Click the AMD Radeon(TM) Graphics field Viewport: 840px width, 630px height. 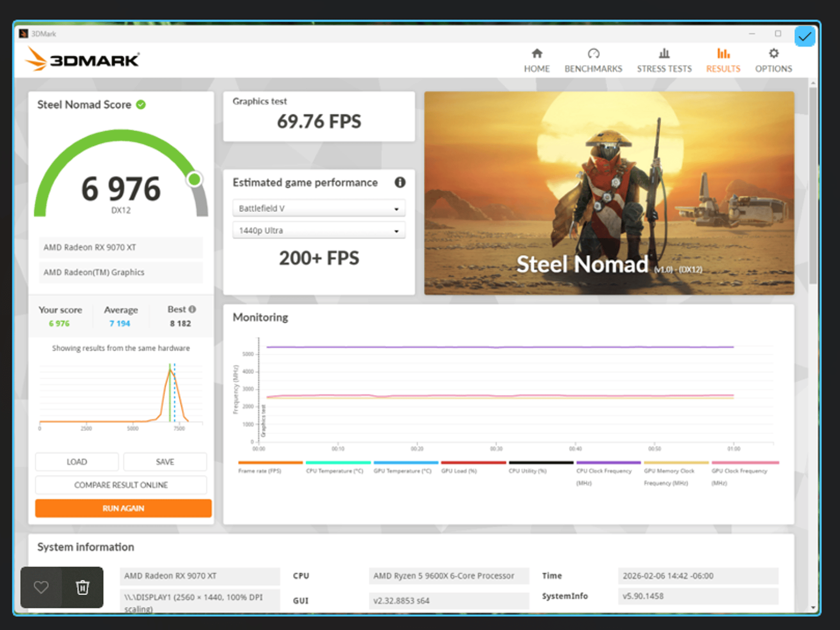coord(121,272)
